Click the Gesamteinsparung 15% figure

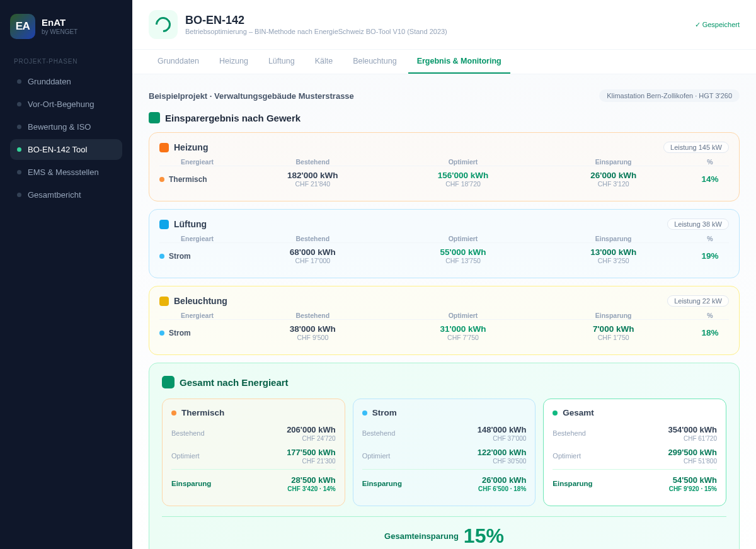tap(484, 536)
